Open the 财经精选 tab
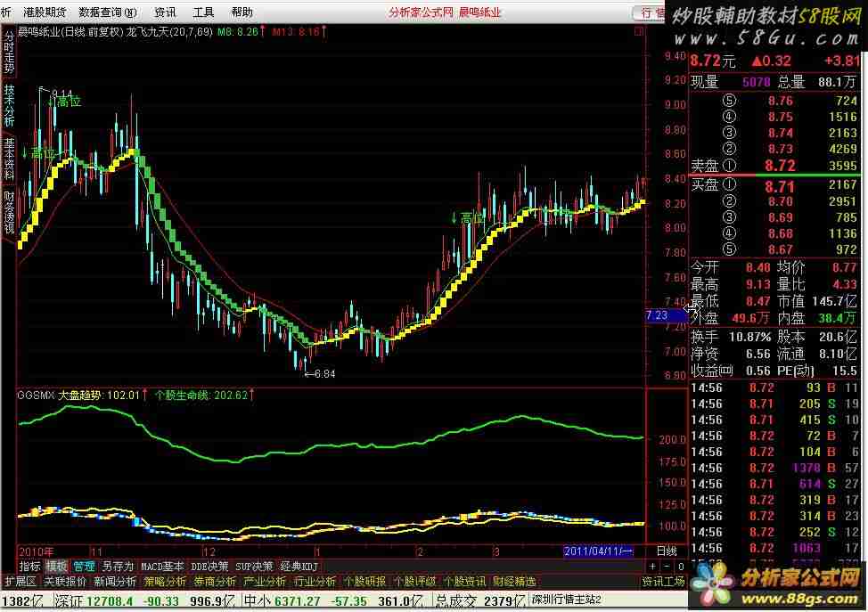The height and width of the screenshot is (612, 868). (x=514, y=582)
